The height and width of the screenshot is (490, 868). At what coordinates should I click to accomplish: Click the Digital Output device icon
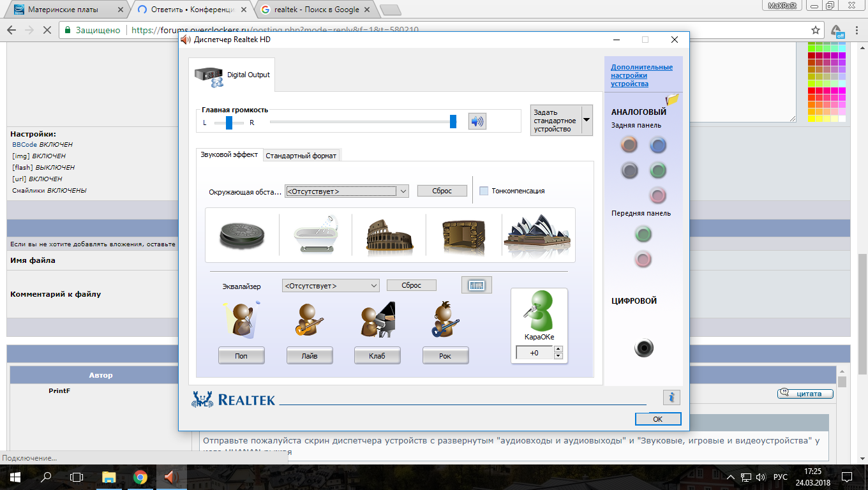click(x=209, y=76)
